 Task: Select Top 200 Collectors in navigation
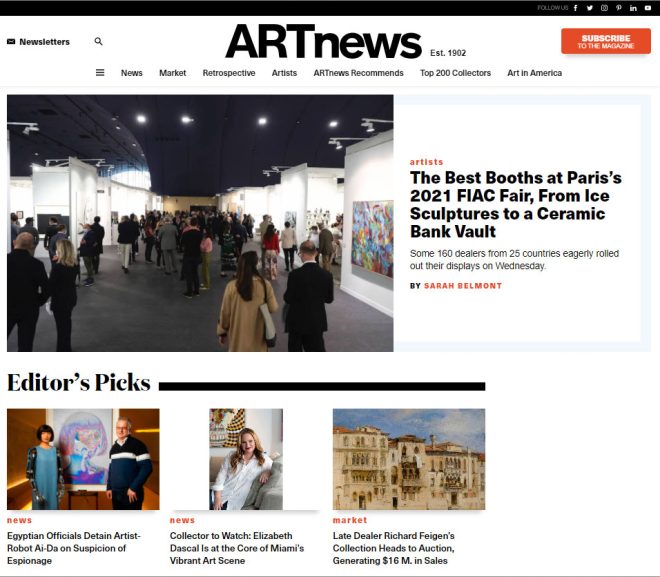455,73
